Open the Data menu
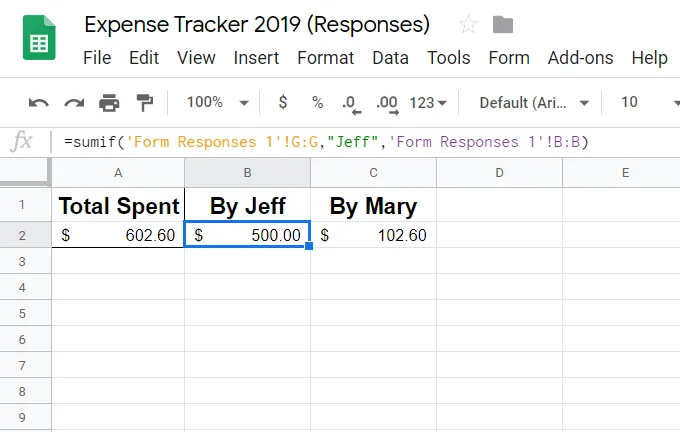Viewport: 680px width, 432px height. click(390, 58)
